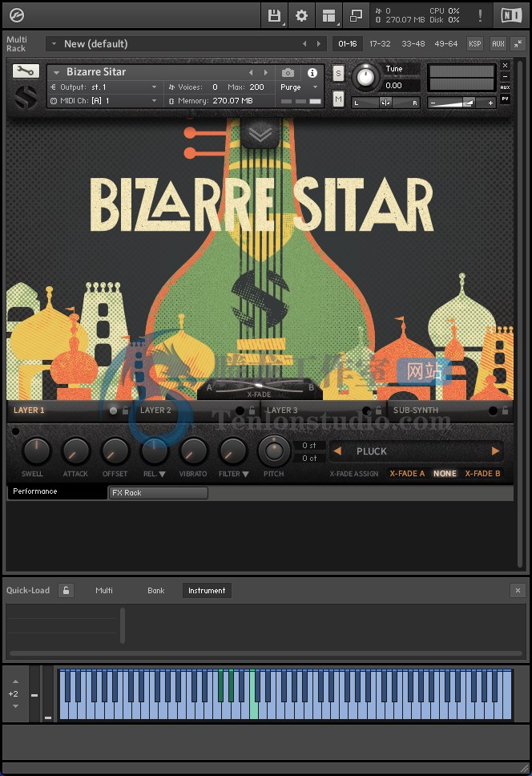Click the X-FADE A/B slider
Viewport: 532px width, 776px height.
pyautogui.click(x=260, y=386)
